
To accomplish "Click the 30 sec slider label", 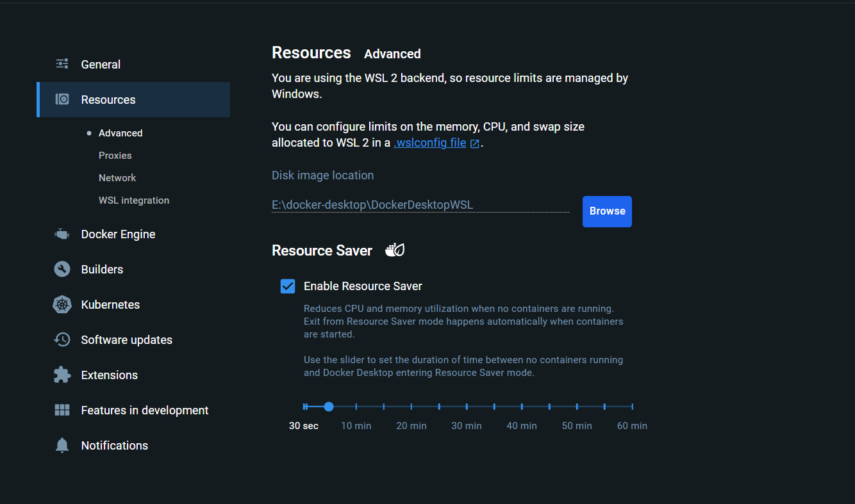I will (x=304, y=426).
